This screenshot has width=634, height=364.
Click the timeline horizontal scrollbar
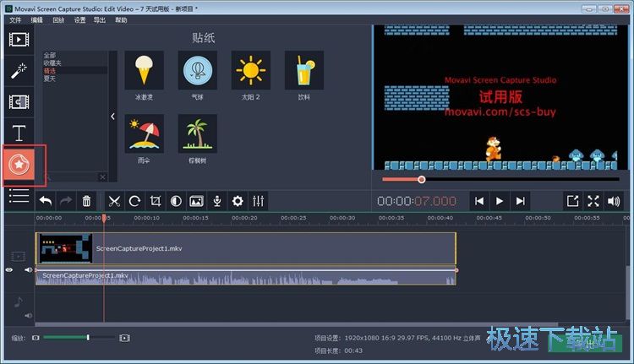[296, 324]
